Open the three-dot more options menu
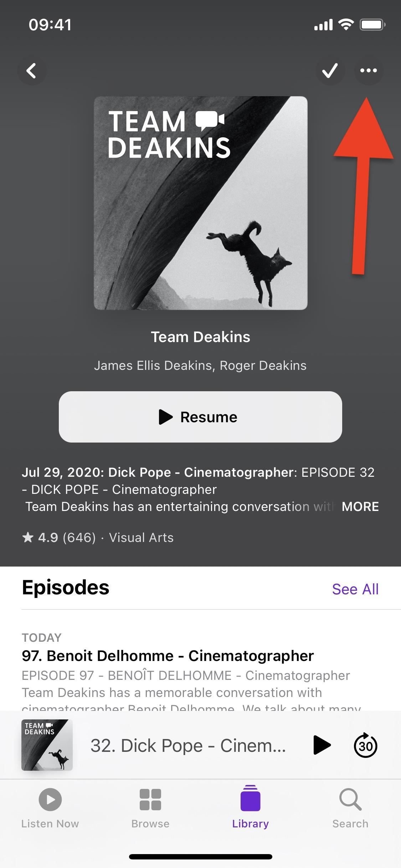The height and width of the screenshot is (868, 401). [369, 71]
